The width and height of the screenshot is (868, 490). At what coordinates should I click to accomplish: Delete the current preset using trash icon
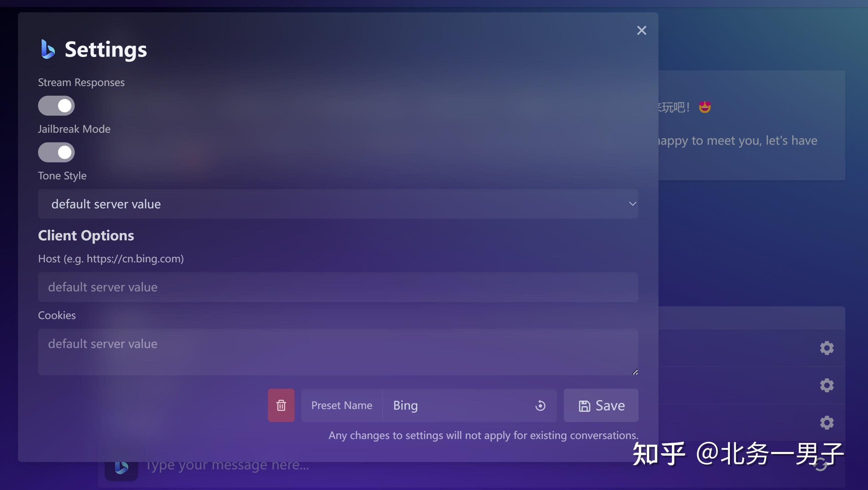point(281,405)
